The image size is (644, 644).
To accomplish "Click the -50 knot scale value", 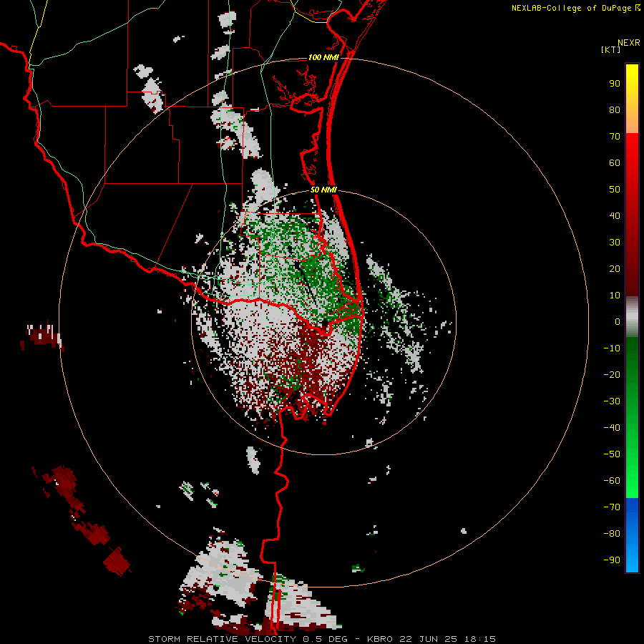I will [x=612, y=454].
